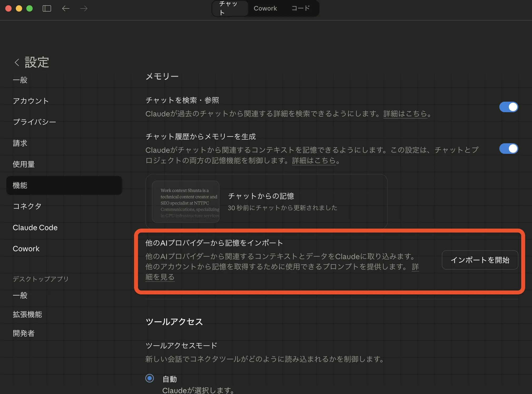Image resolution: width=532 pixels, height=394 pixels.
Task: Turn off チャット履歴からメモリーを生成
Action: (508, 149)
